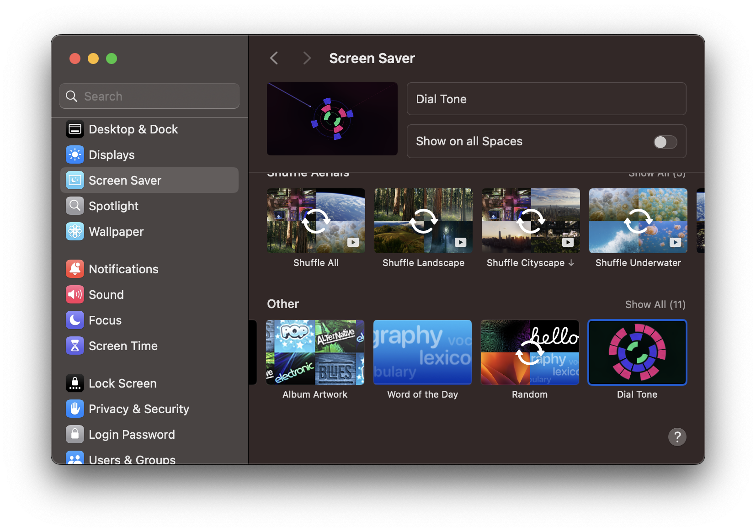Open Privacy & Security settings

[x=138, y=409]
